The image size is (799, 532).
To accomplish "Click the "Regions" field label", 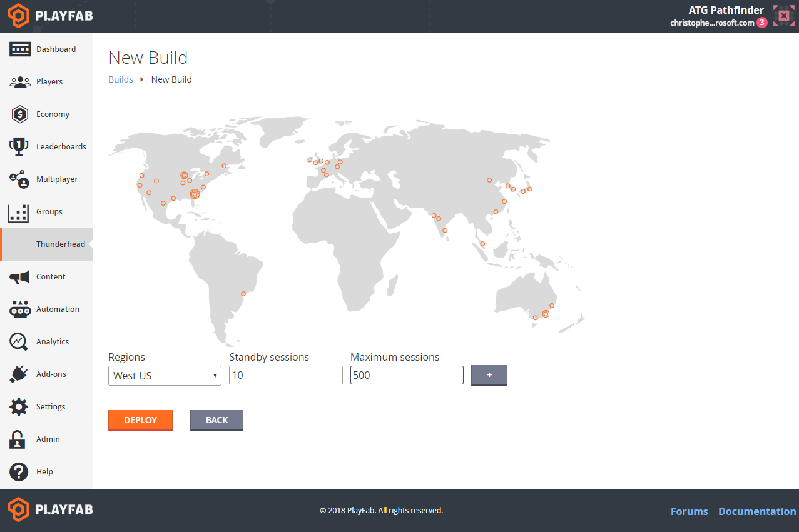I will (126, 358).
